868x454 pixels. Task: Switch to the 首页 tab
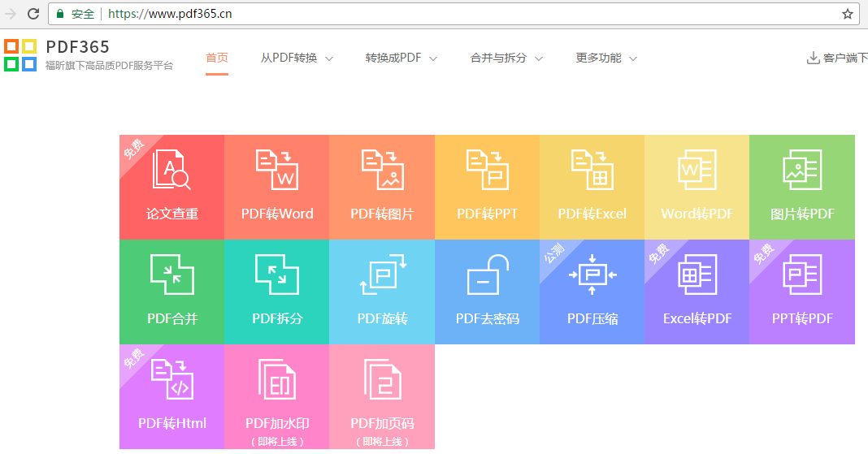coord(217,58)
